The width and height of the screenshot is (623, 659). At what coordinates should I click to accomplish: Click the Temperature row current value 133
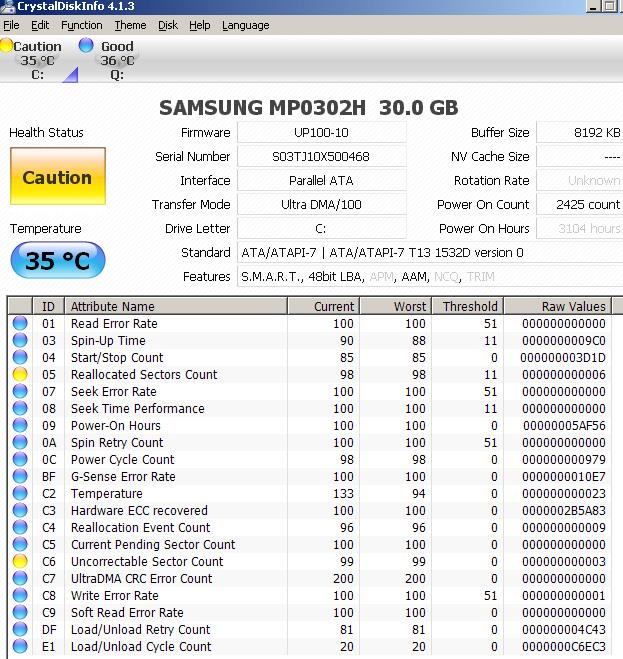343,493
